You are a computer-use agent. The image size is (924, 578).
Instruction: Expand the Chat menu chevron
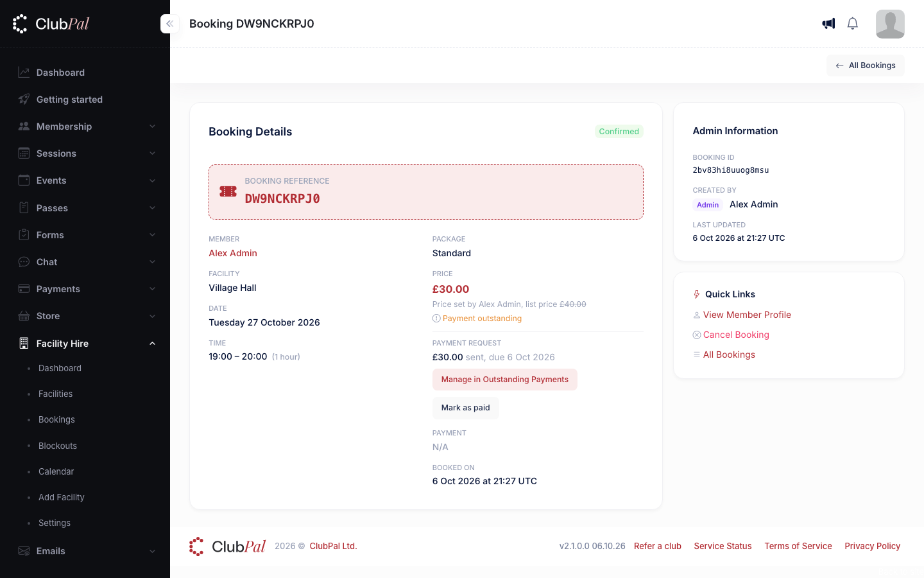153,262
